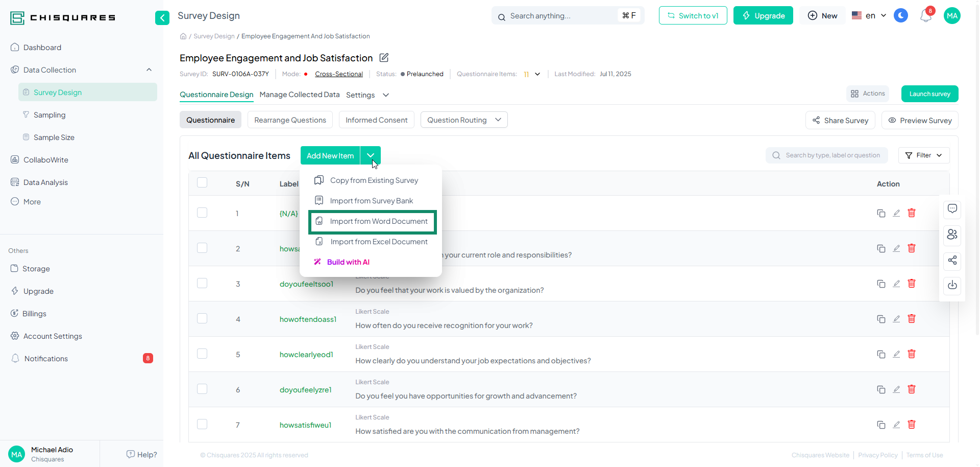The image size is (980, 467).
Task: Expand the Filter dropdown
Action: click(923, 155)
